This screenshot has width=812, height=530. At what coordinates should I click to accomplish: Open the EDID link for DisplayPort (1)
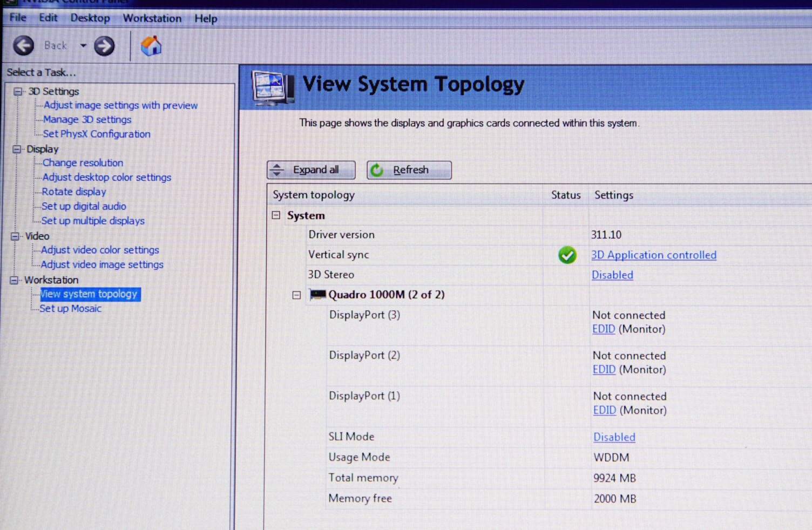tap(605, 410)
